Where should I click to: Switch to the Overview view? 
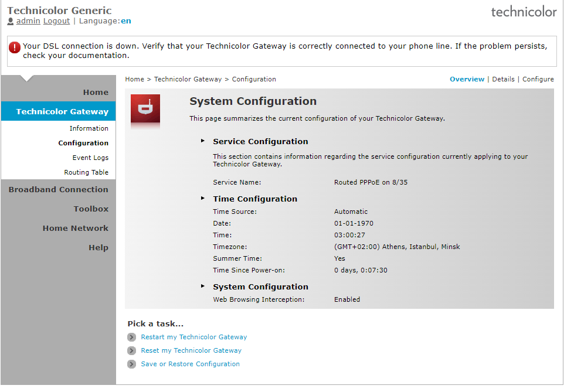(x=467, y=79)
